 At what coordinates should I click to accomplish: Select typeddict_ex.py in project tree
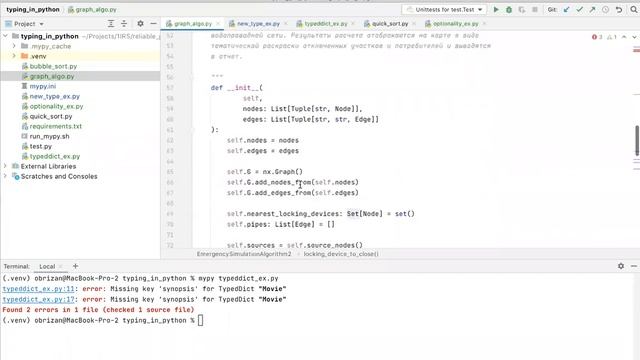point(55,156)
